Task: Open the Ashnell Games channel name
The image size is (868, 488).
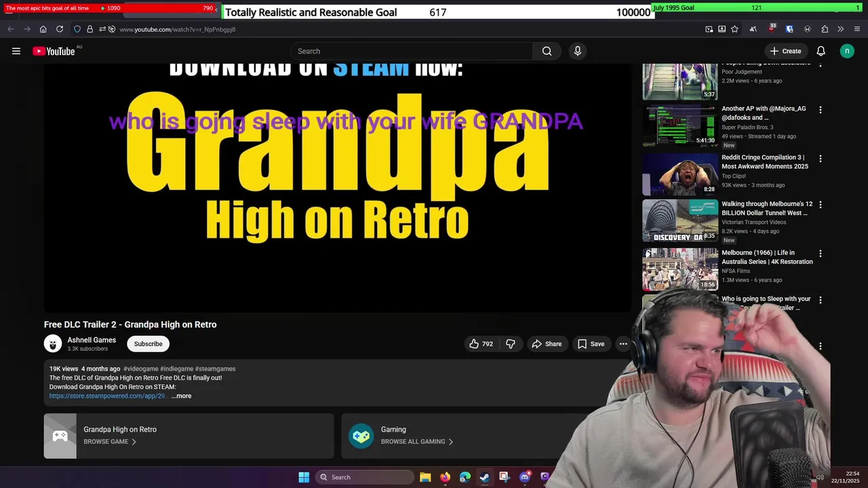Action: click(92, 340)
